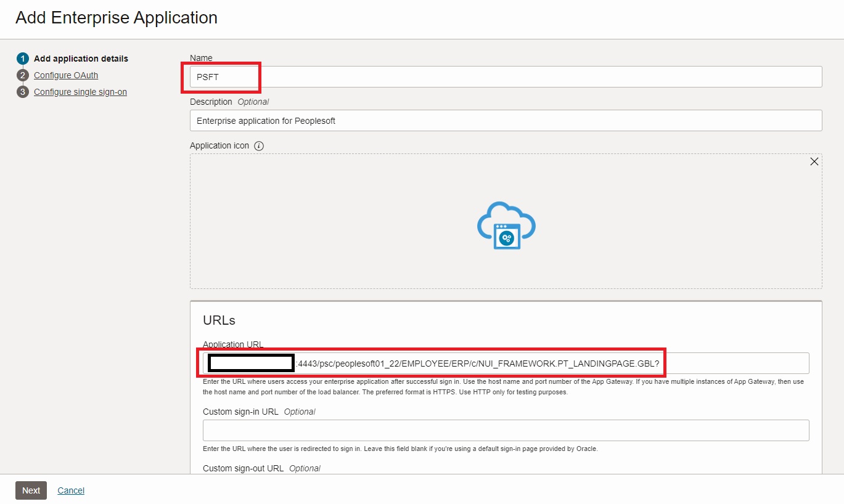844x504 pixels.
Task: Click the step 3 number circle
Action: point(23,92)
